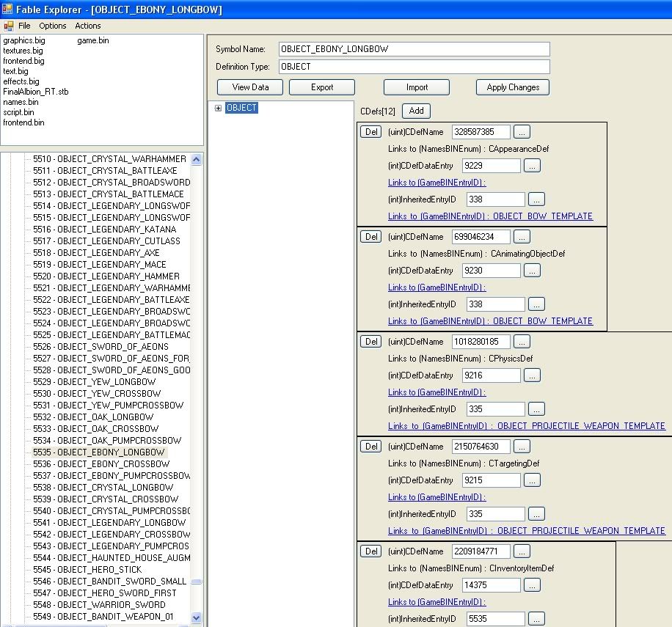The width and height of the screenshot is (672, 627).
Task: Click the Symbol Name input field
Action: pyautogui.click(x=414, y=49)
